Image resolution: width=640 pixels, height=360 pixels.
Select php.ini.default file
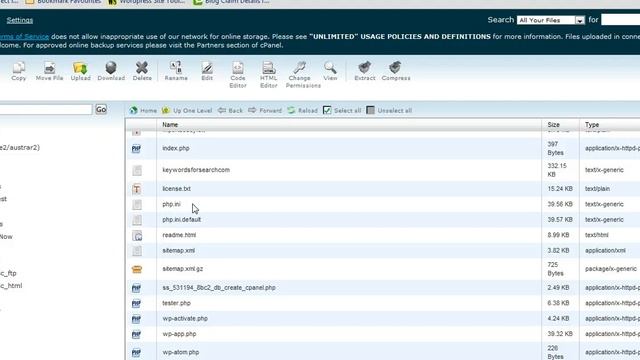coord(182,220)
